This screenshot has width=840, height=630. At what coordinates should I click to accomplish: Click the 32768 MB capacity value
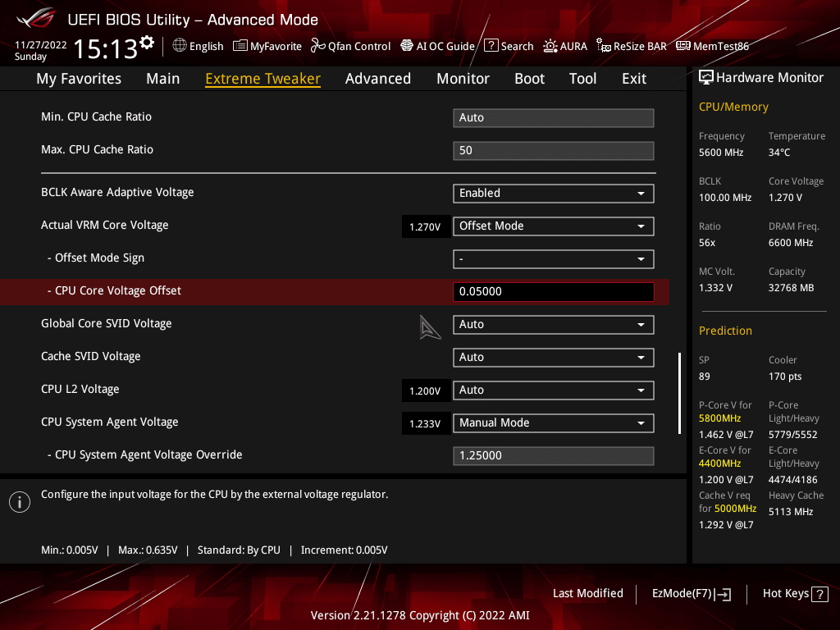pyautogui.click(x=792, y=288)
